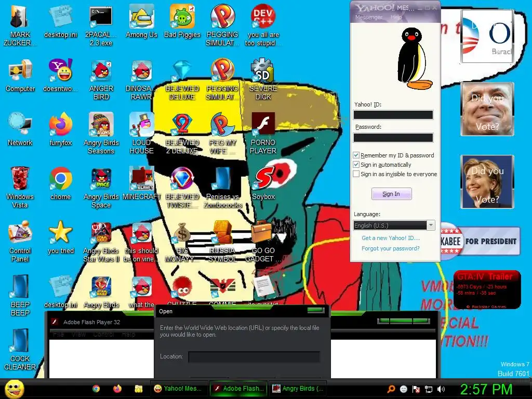Switch to the Yahoo! Mes... taskbar button
The height and width of the screenshot is (399, 532).
[x=179, y=389]
